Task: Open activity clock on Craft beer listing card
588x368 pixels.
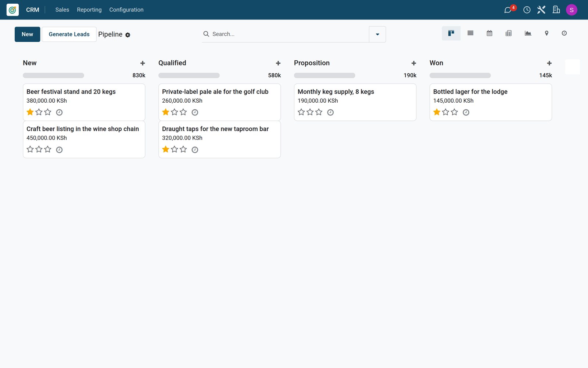Action: point(59,150)
